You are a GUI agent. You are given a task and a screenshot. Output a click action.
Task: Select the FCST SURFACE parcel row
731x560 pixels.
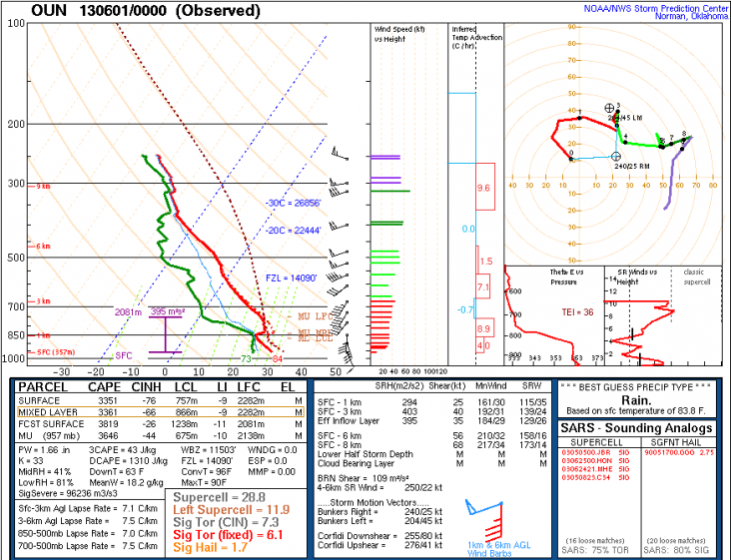click(x=150, y=421)
